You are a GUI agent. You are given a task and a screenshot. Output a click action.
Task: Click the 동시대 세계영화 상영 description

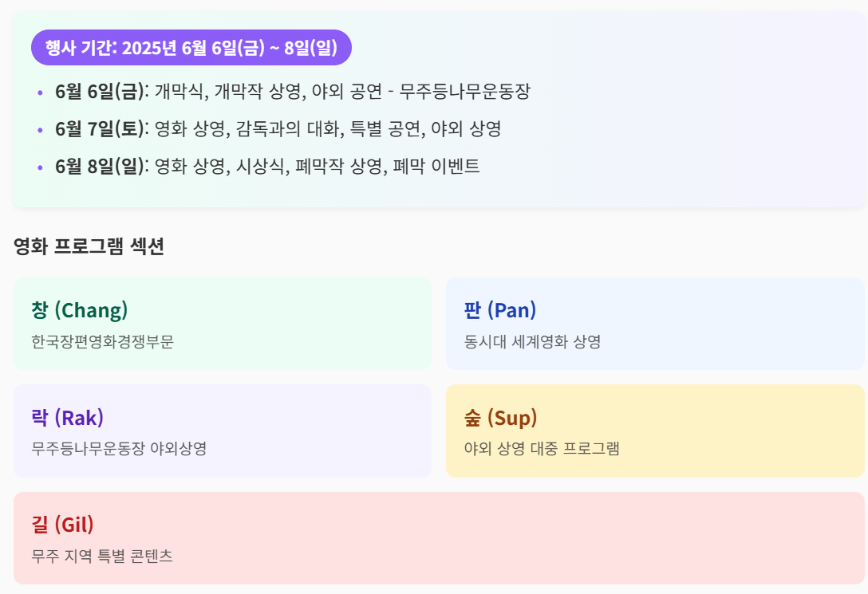pos(532,342)
